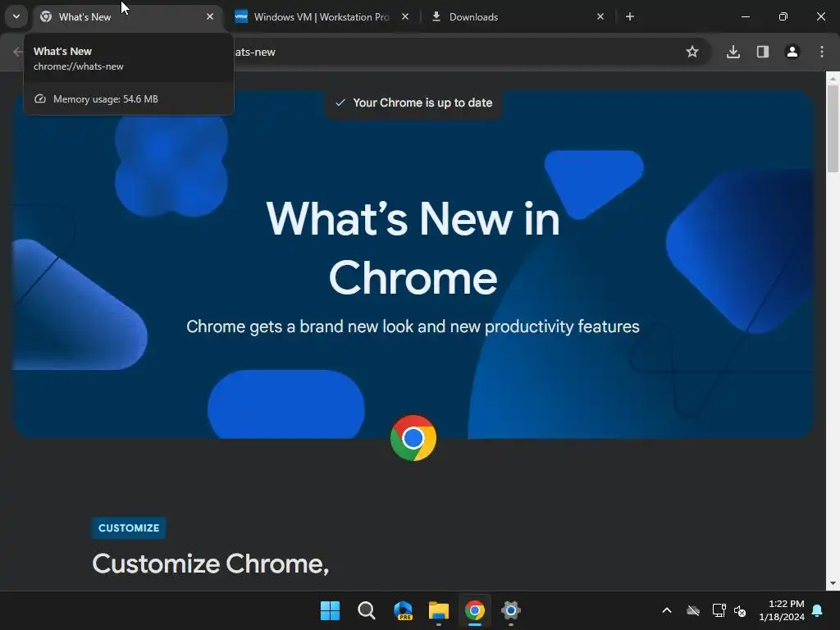Click 'Memory usage: 54.6 MB' in tab hover card
Screen dimensions: 840x630
coord(106,99)
